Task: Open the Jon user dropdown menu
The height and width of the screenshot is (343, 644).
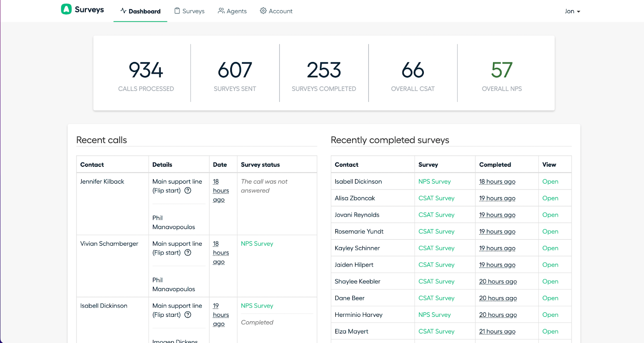Action: pos(572,11)
